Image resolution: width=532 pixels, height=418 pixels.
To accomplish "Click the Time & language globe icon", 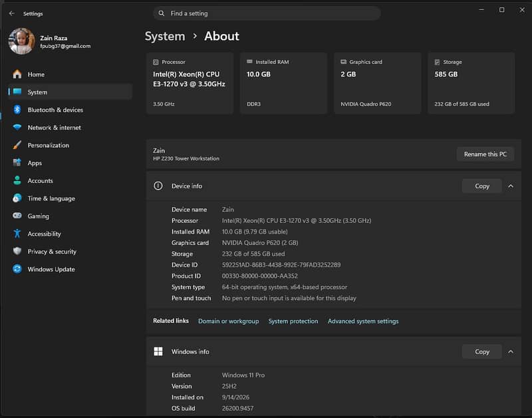I will (x=17, y=198).
